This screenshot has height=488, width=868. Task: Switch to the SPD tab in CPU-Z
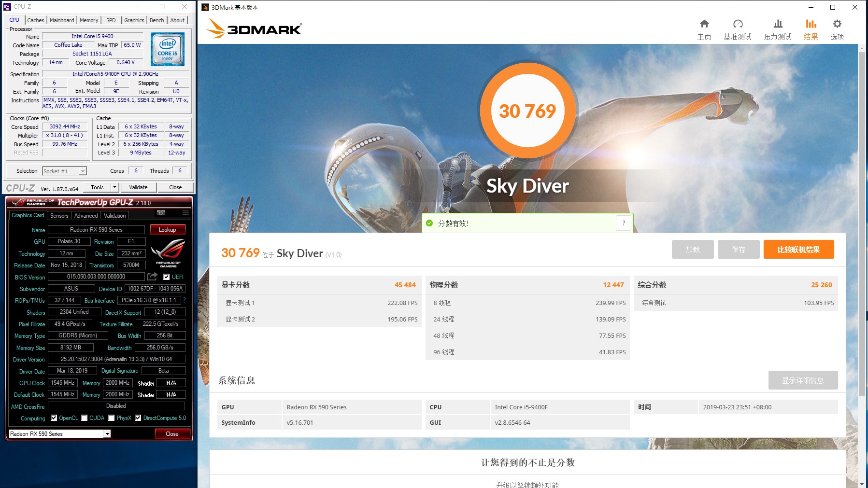[111, 20]
